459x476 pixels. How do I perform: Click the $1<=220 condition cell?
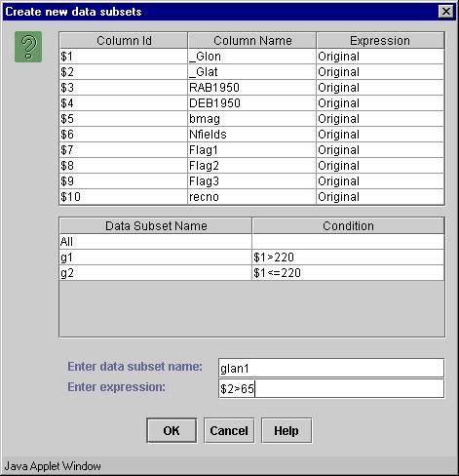click(348, 273)
